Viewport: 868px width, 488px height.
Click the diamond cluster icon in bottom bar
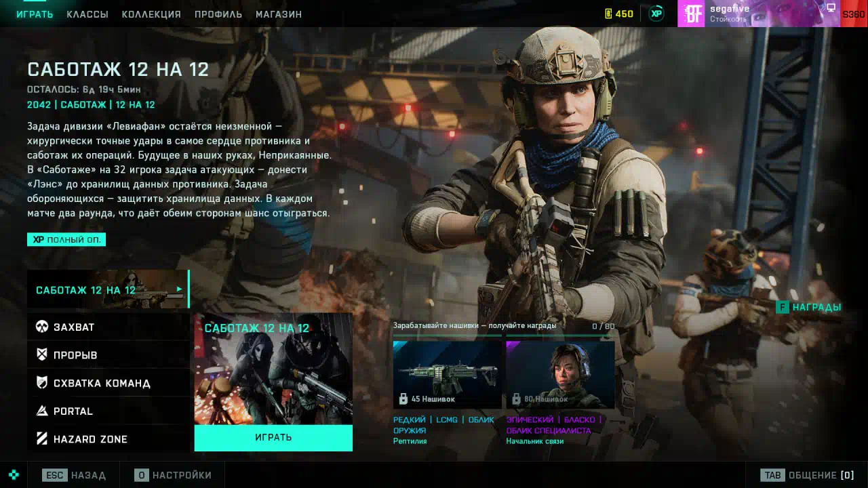tap(14, 475)
